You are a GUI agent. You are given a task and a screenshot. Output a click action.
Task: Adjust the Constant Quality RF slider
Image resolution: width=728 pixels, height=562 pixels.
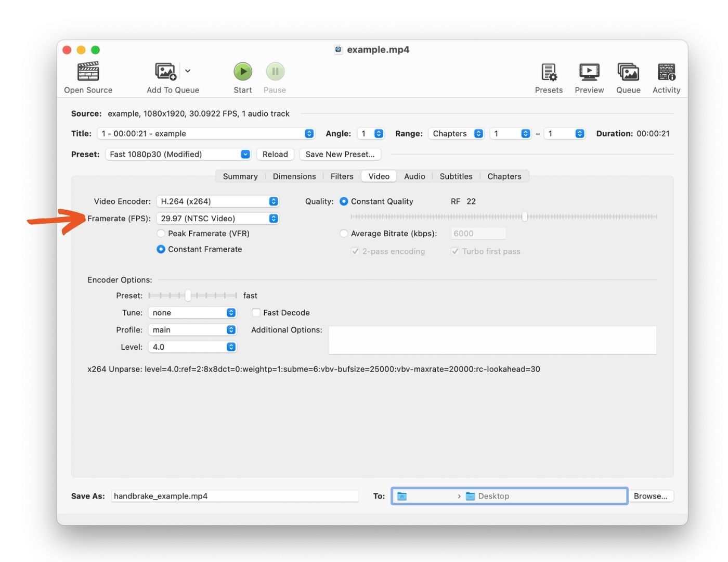(524, 217)
